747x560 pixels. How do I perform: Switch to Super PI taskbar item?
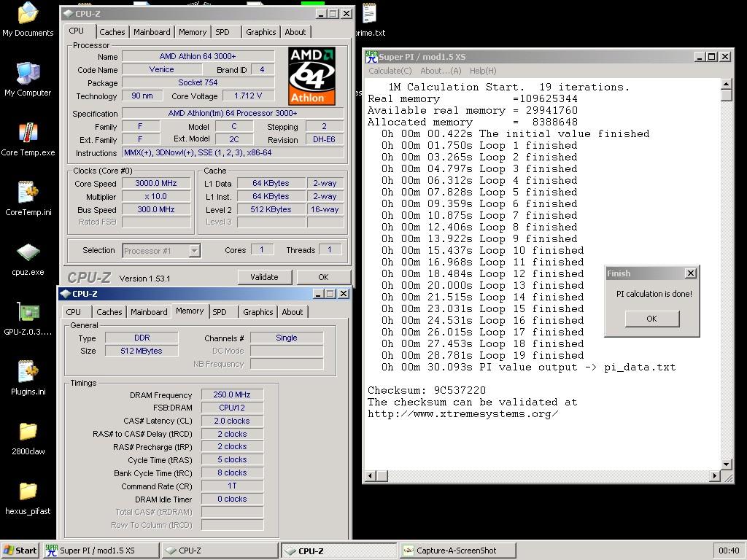101,551
